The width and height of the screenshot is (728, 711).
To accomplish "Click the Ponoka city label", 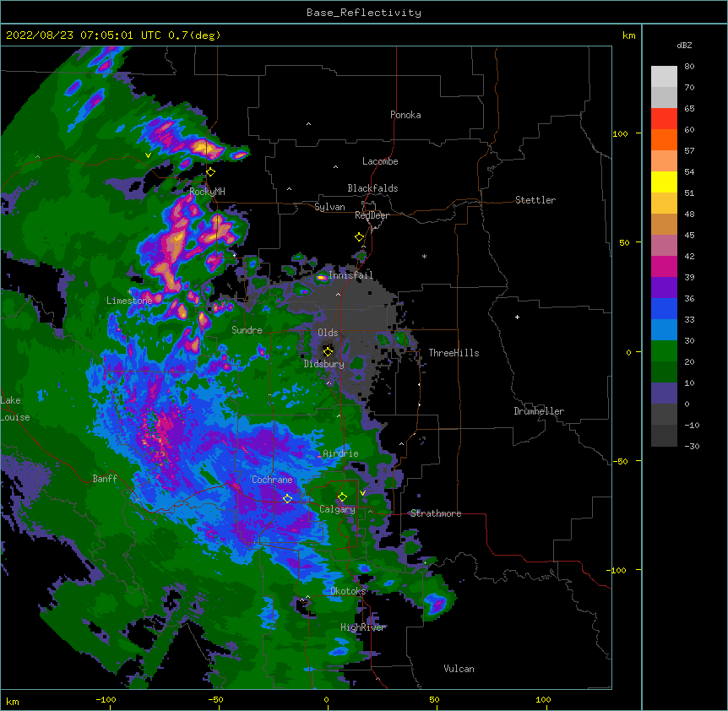I will point(405,115).
